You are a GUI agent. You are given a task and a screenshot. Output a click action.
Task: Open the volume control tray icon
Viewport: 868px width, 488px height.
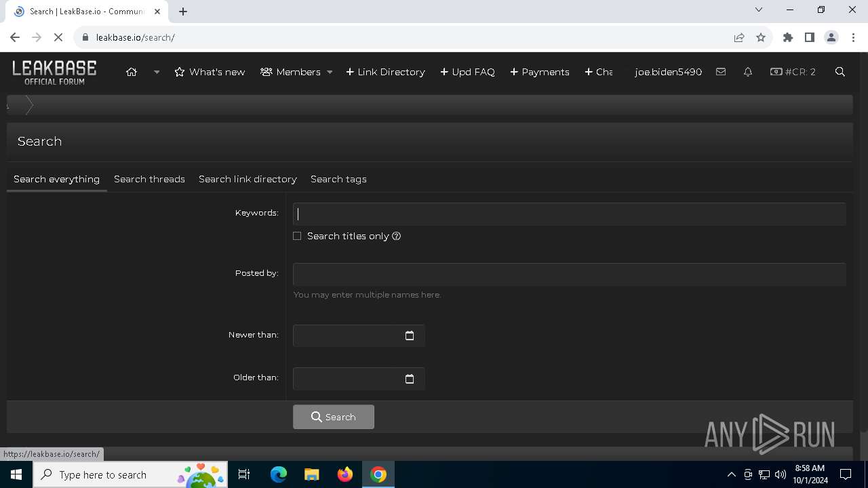tap(781, 474)
